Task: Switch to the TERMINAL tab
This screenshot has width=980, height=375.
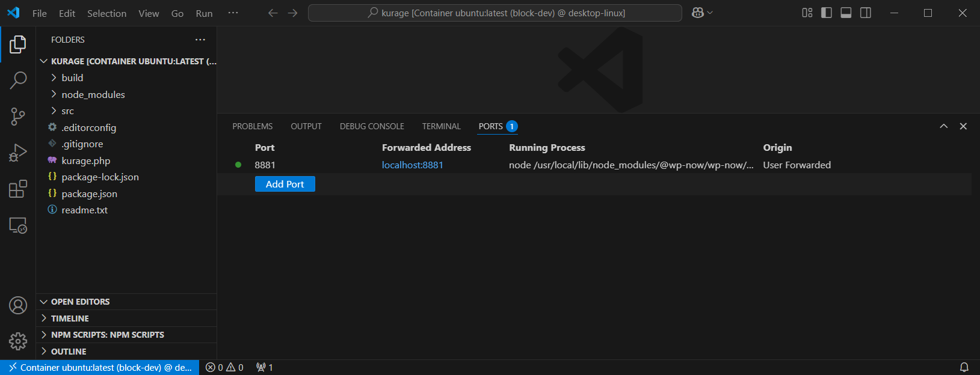Action: (x=441, y=126)
